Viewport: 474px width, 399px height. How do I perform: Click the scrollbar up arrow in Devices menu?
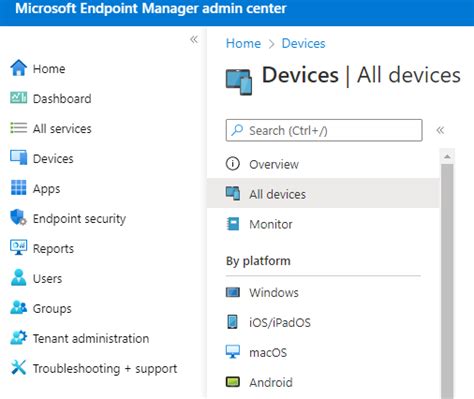(x=447, y=156)
